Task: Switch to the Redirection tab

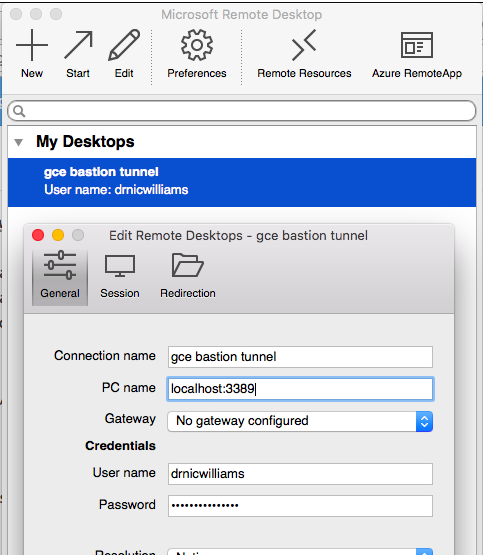Action: [x=188, y=277]
